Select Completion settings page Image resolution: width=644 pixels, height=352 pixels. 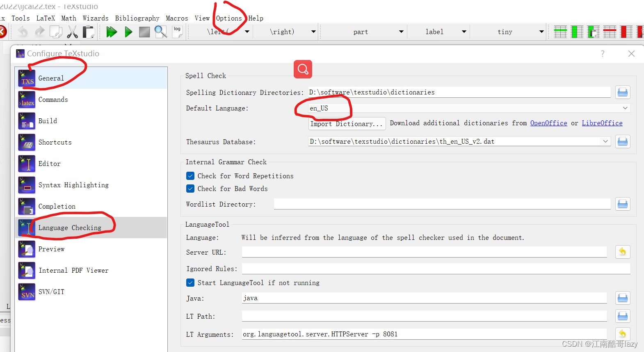(x=91, y=206)
